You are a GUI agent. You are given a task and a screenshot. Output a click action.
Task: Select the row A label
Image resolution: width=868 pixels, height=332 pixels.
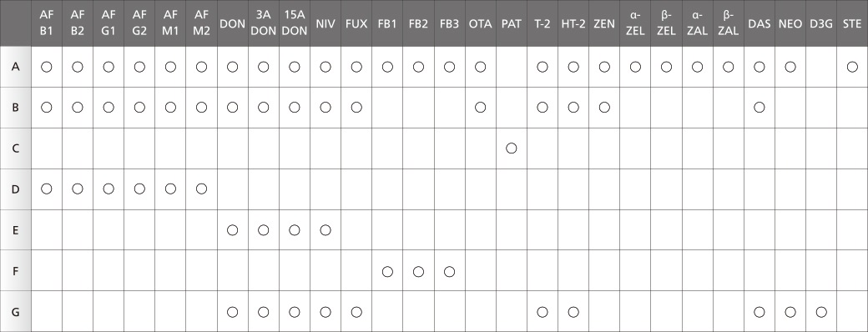tap(16, 67)
